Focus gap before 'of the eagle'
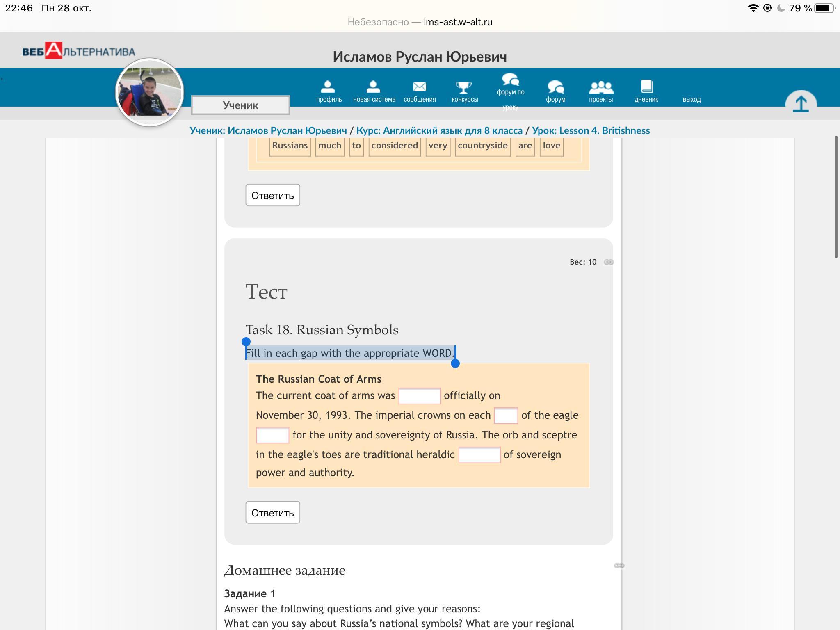Image resolution: width=840 pixels, height=630 pixels. (x=506, y=415)
